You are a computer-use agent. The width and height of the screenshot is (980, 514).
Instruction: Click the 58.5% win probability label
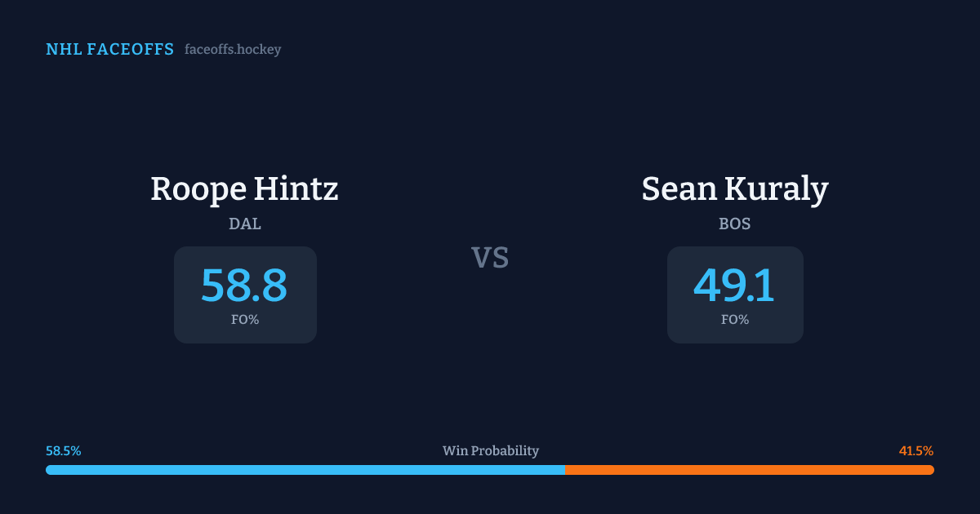(64, 451)
